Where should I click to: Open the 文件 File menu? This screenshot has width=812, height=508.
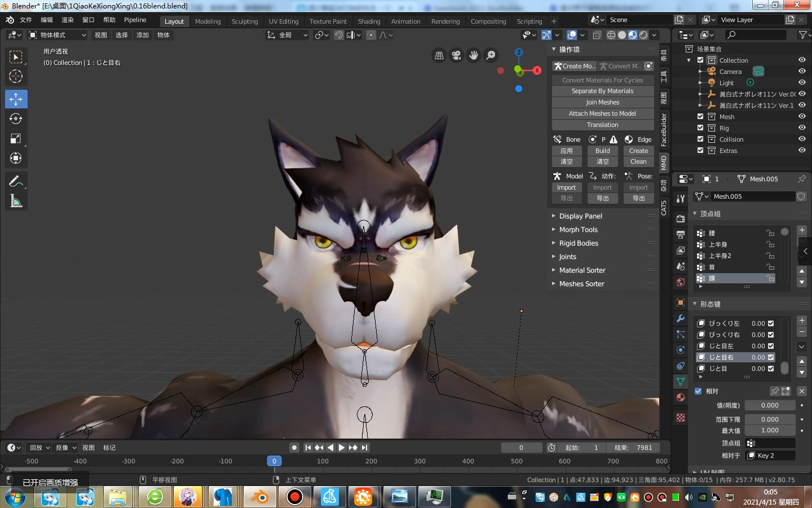(x=26, y=20)
